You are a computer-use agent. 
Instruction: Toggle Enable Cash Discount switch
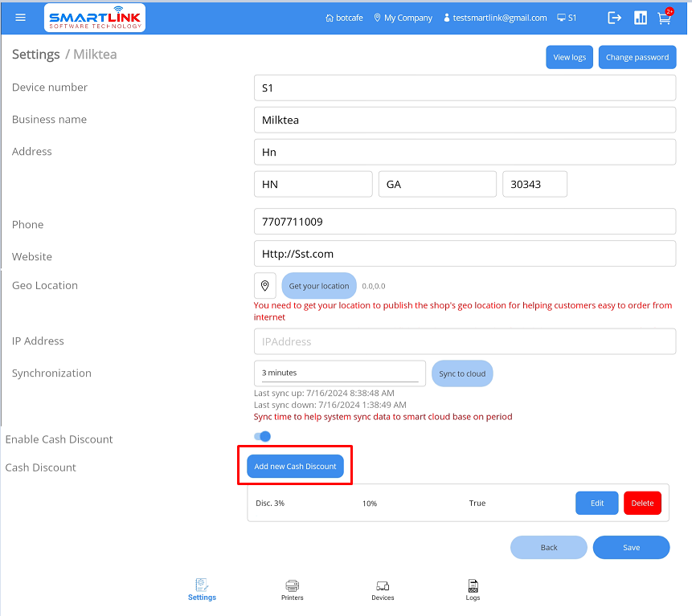point(263,436)
